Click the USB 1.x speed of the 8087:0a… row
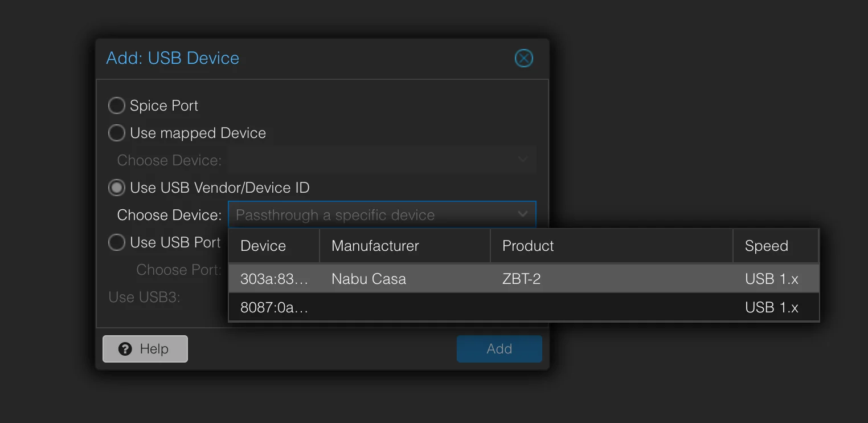This screenshot has width=868, height=423. pos(772,307)
